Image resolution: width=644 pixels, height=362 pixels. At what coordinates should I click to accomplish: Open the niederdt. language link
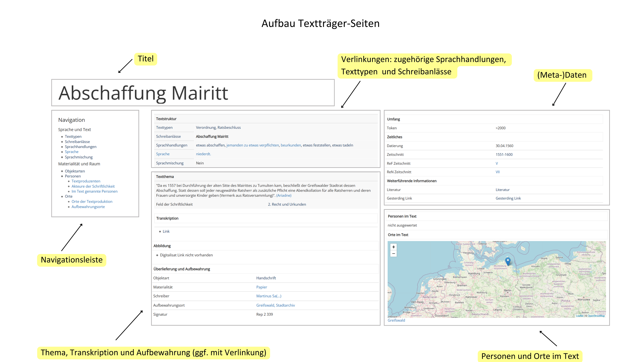[x=203, y=154]
